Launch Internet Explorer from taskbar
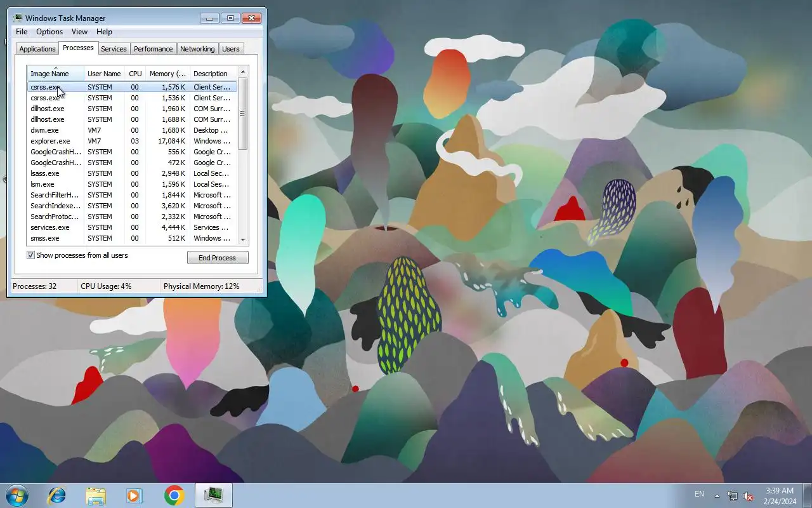 point(57,495)
